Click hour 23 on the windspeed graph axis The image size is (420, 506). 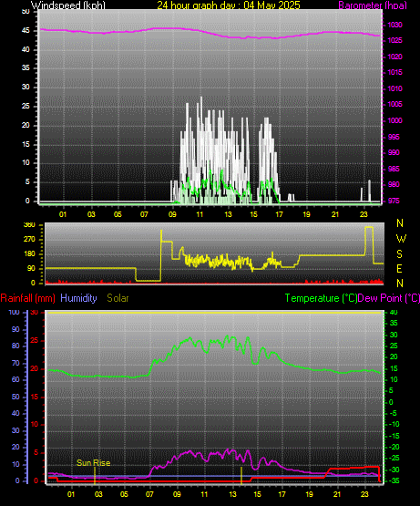(364, 214)
